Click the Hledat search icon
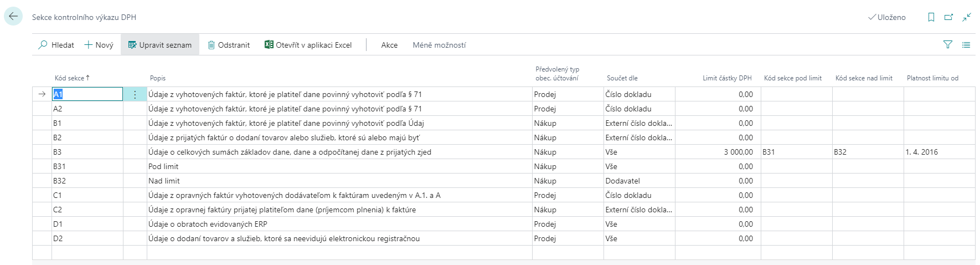980x265 pixels. [43, 45]
